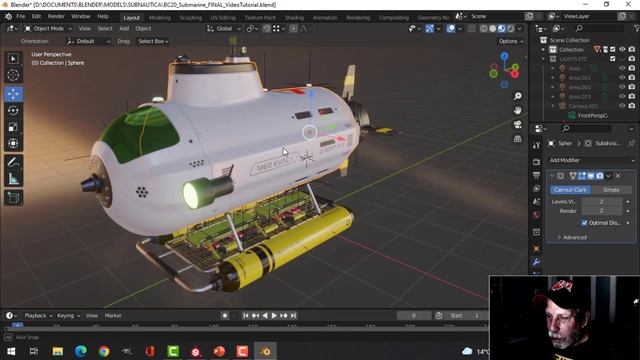This screenshot has width=640, height=360.
Task: Pin the properties editor with the pin icon
Action: click(x=632, y=143)
